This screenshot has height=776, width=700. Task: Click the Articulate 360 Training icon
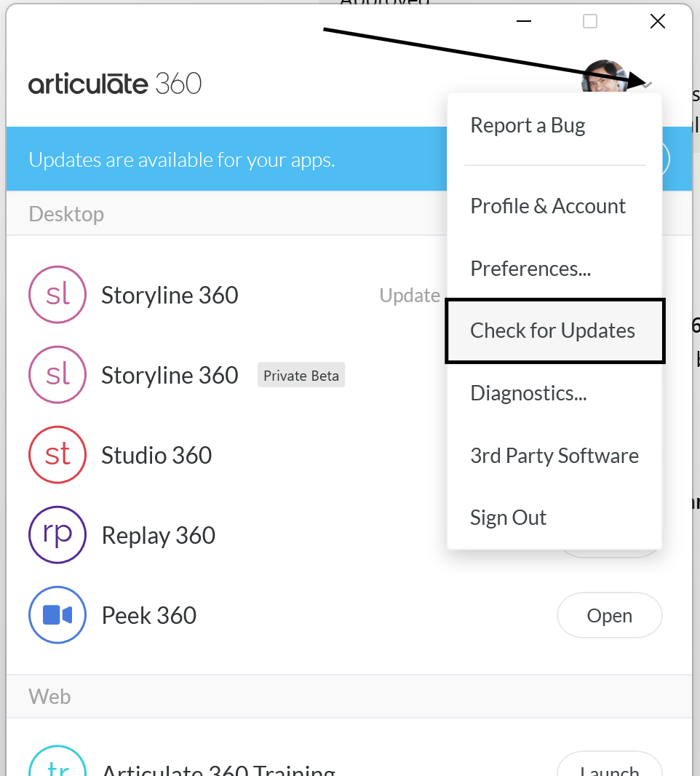click(x=57, y=764)
